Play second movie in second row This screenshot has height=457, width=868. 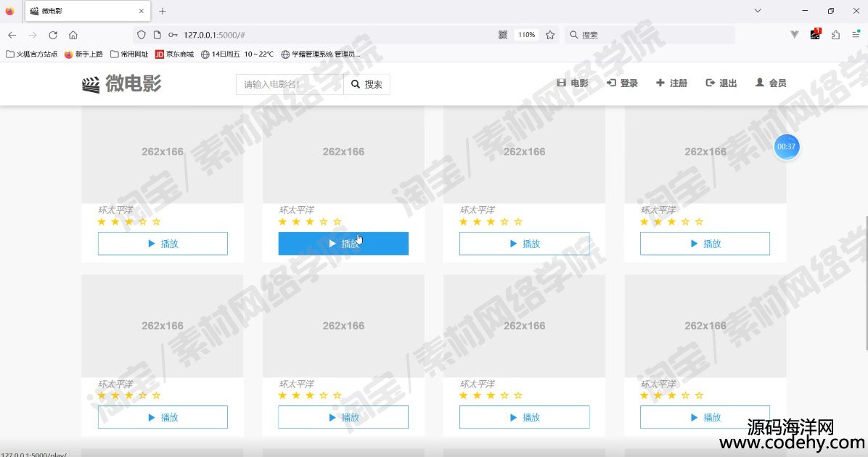(343, 417)
